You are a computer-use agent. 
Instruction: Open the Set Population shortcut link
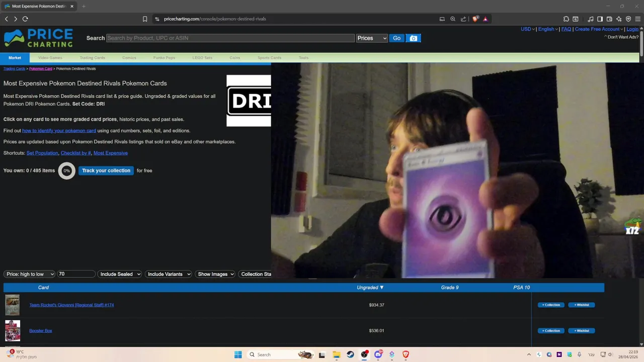tap(42, 153)
